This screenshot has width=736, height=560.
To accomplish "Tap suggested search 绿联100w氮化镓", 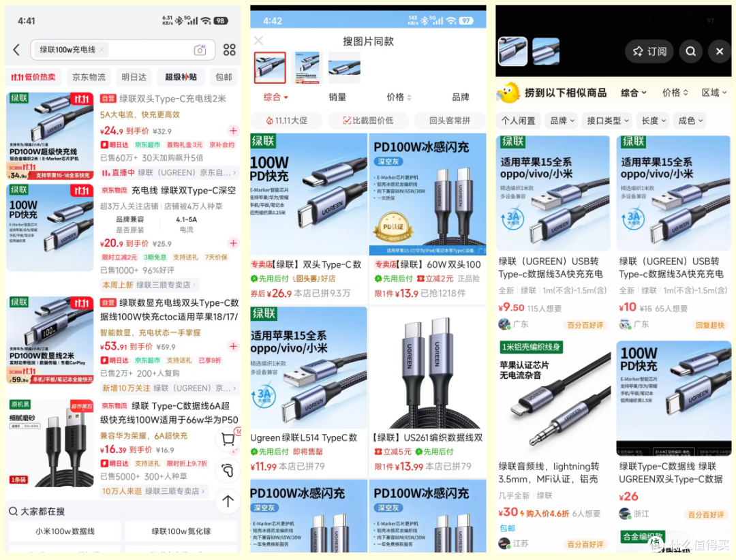I will point(181,531).
